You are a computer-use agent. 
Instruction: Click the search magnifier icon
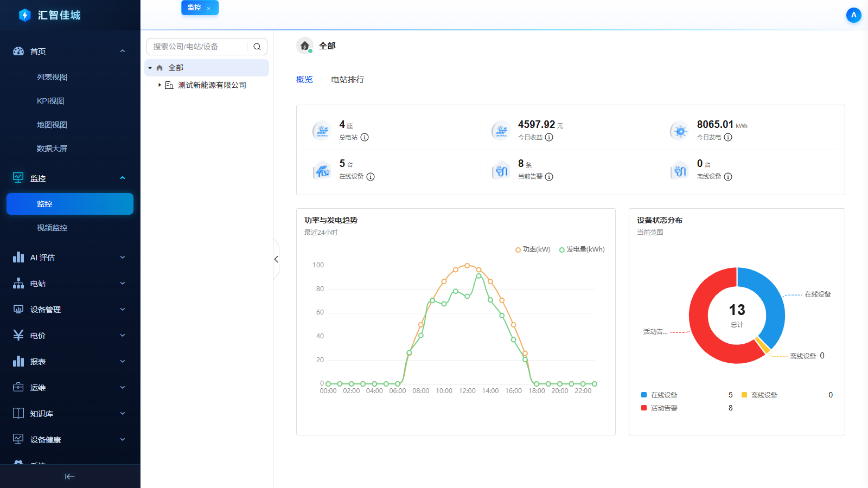pos(257,47)
